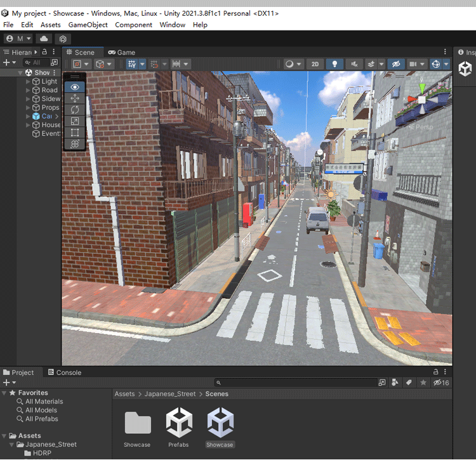Toggle scene visibility hidden objects button
Viewport: 476px width, 467px height.
395,64
